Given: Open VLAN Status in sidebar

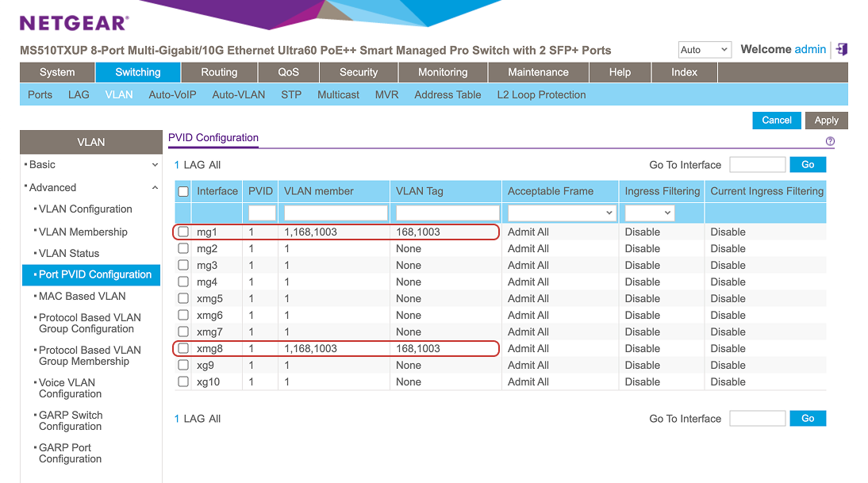Looking at the screenshot, I should click(x=69, y=253).
